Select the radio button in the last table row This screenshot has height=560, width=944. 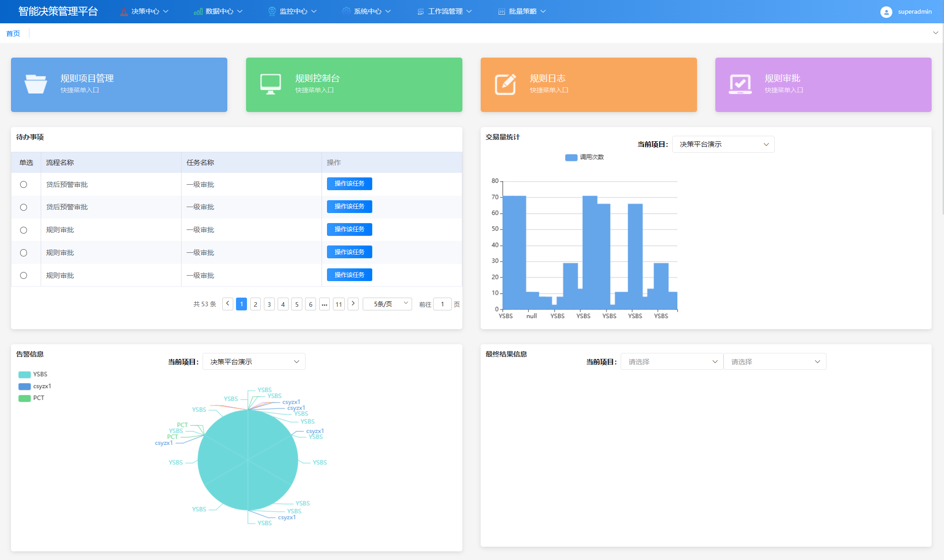[24, 276]
